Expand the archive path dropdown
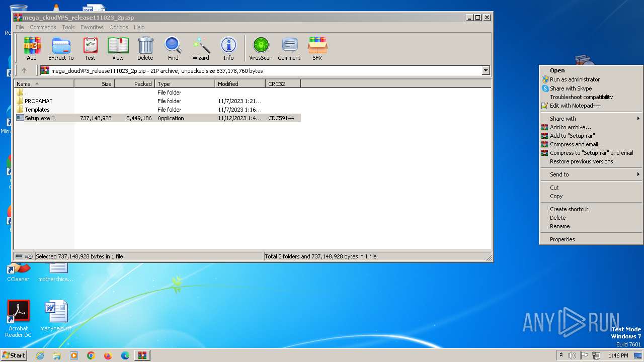Viewport: 644px width, 362px height. pyautogui.click(x=486, y=71)
